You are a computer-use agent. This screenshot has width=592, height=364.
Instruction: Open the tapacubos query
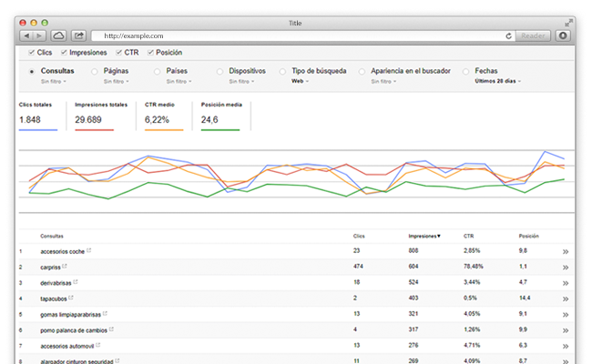click(53, 298)
